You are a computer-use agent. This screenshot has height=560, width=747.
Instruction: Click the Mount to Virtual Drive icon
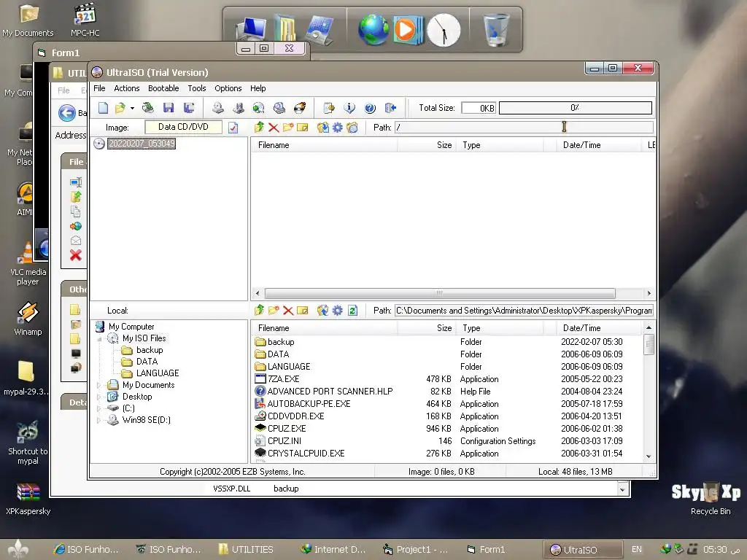point(279,108)
